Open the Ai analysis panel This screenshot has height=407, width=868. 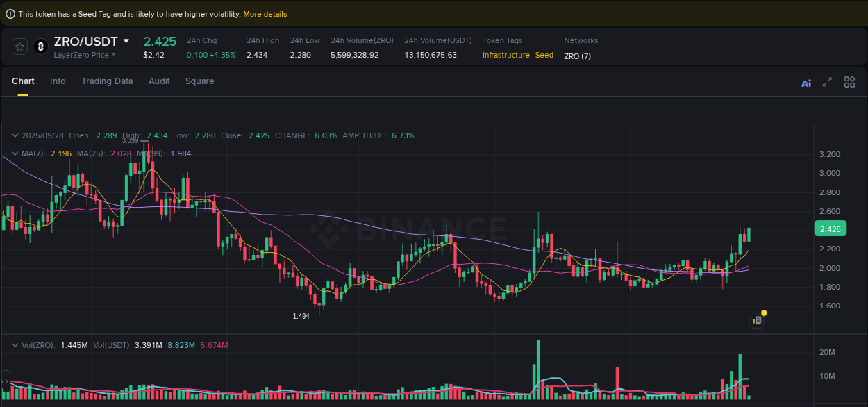806,82
